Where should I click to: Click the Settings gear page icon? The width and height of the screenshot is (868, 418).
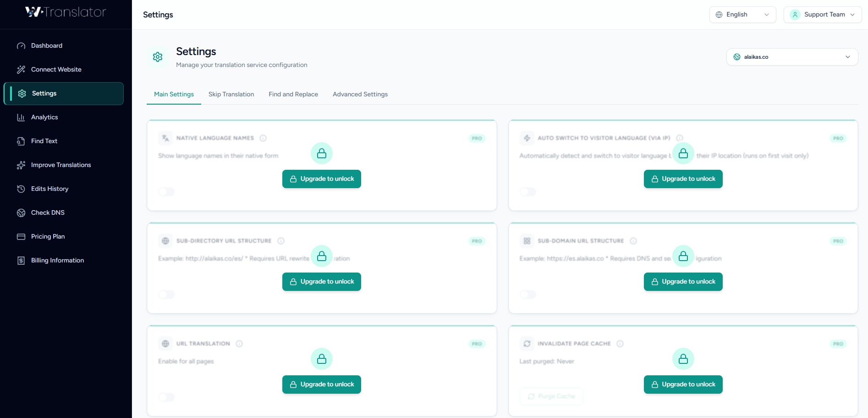pos(157,56)
